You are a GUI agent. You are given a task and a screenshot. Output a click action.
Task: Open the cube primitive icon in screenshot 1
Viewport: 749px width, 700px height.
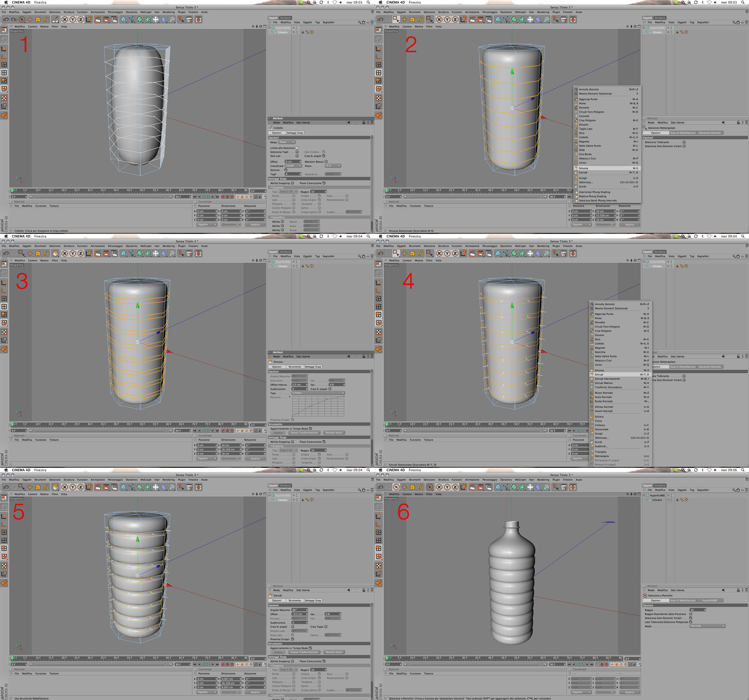click(x=123, y=20)
